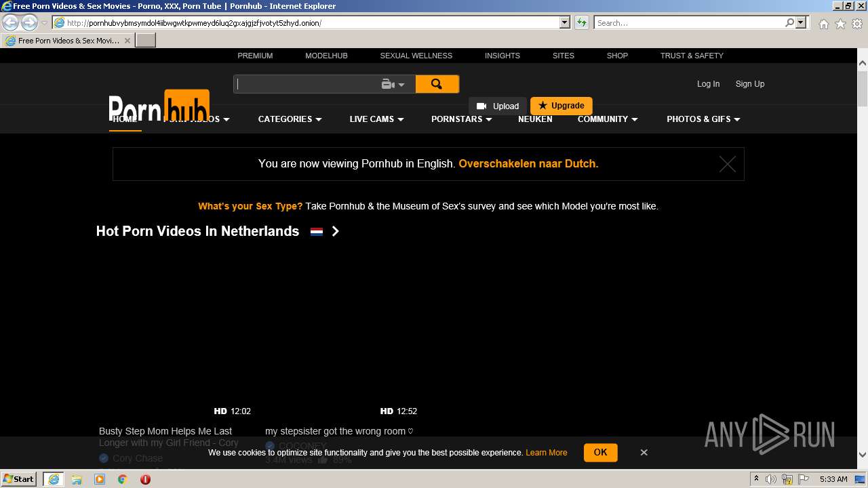868x488 pixels.
Task: Open the IE Home icon
Action: point(823,24)
